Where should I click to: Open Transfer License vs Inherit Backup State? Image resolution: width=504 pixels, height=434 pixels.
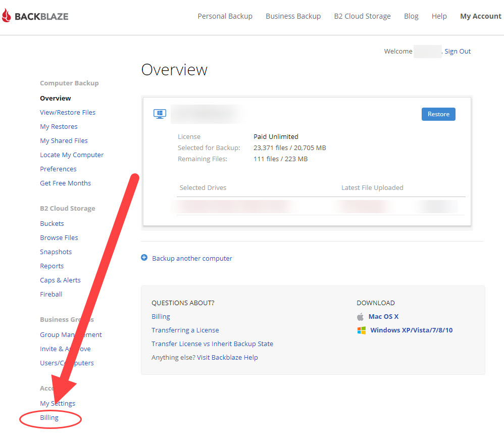coord(212,344)
